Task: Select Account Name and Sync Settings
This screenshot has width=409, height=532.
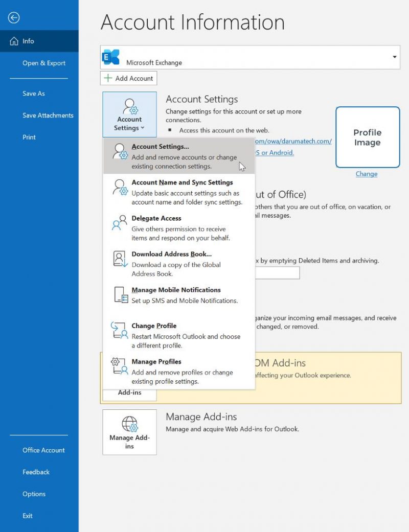Action: (182, 182)
